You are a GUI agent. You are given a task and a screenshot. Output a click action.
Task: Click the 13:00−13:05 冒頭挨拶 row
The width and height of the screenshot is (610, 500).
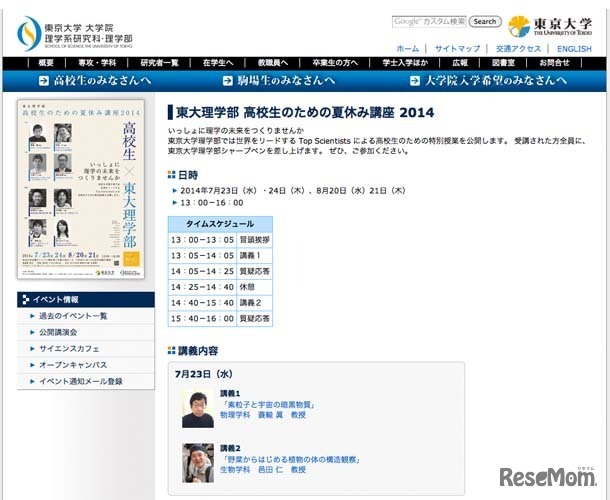coord(220,240)
